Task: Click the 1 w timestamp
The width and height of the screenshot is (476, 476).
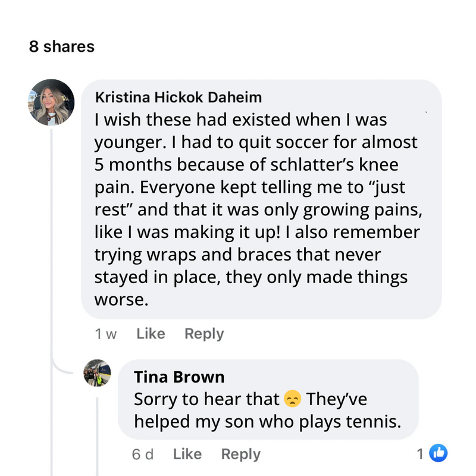Action: [x=105, y=334]
